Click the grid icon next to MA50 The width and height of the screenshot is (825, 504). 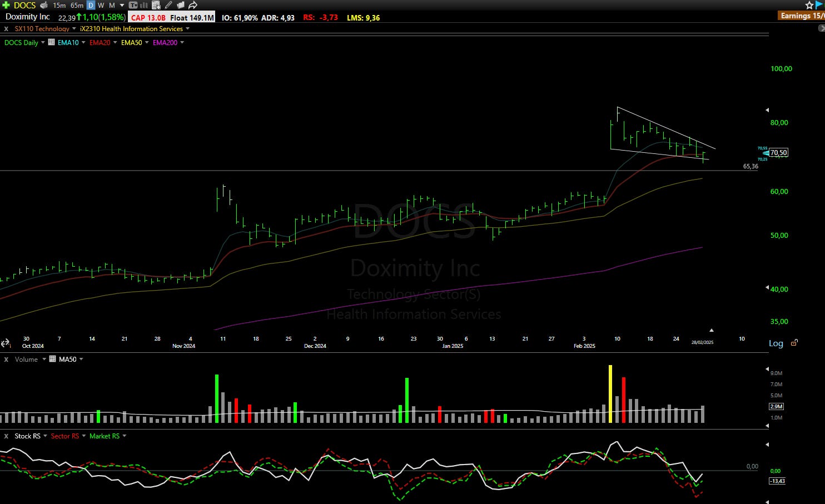pyautogui.click(x=53, y=359)
